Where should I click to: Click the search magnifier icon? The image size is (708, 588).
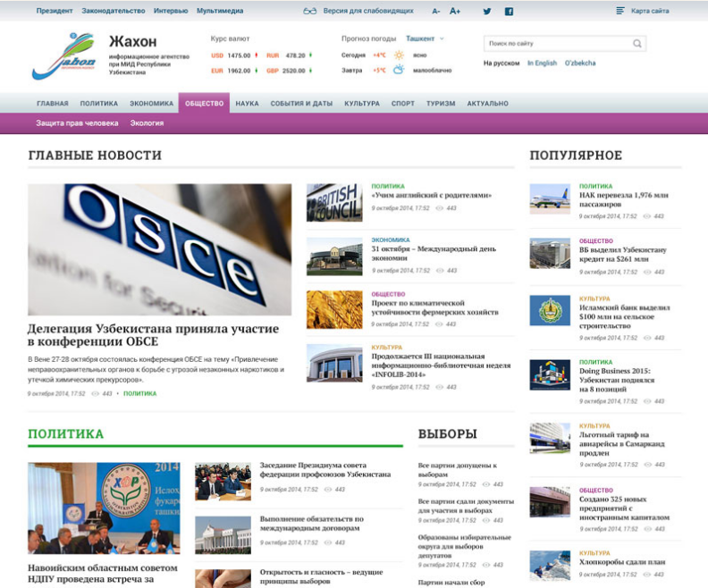(637, 43)
